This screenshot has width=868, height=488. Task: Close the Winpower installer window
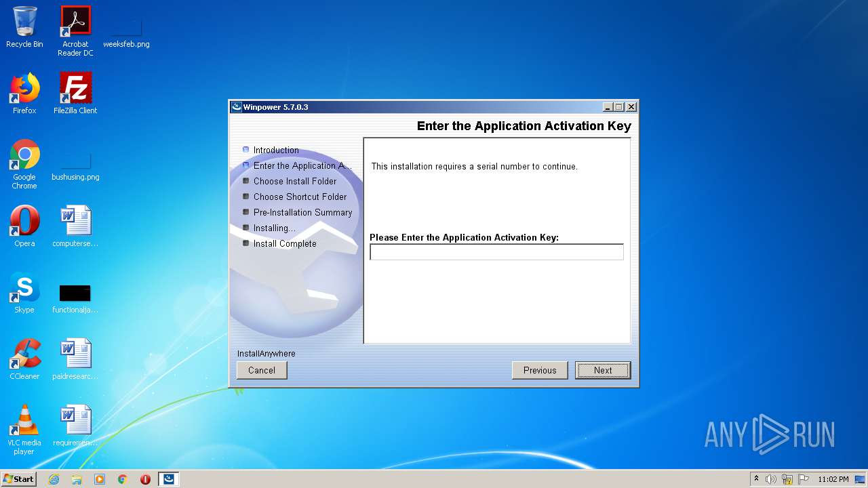point(631,107)
